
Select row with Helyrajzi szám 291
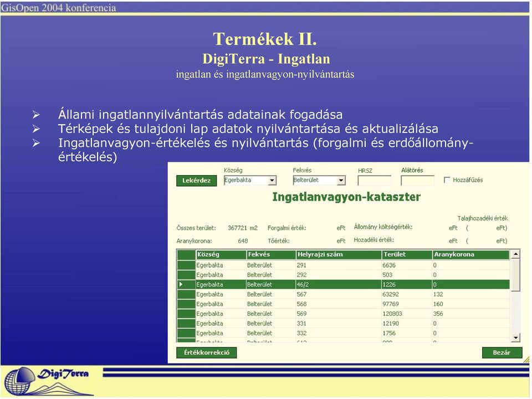point(343,265)
